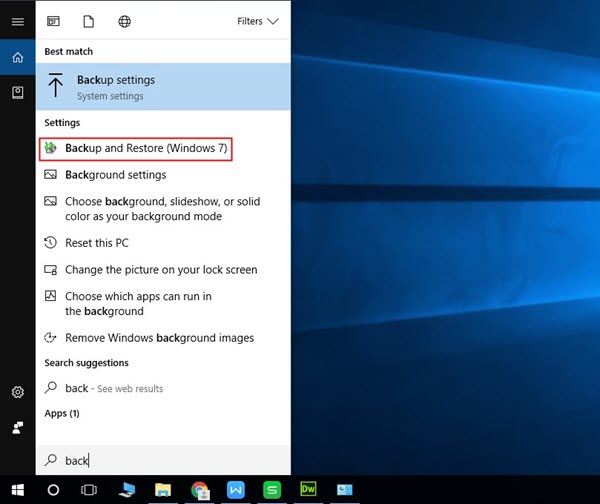This screenshot has width=600, height=504.
Task: Click the Reset this PC history icon
Action: (x=51, y=243)
